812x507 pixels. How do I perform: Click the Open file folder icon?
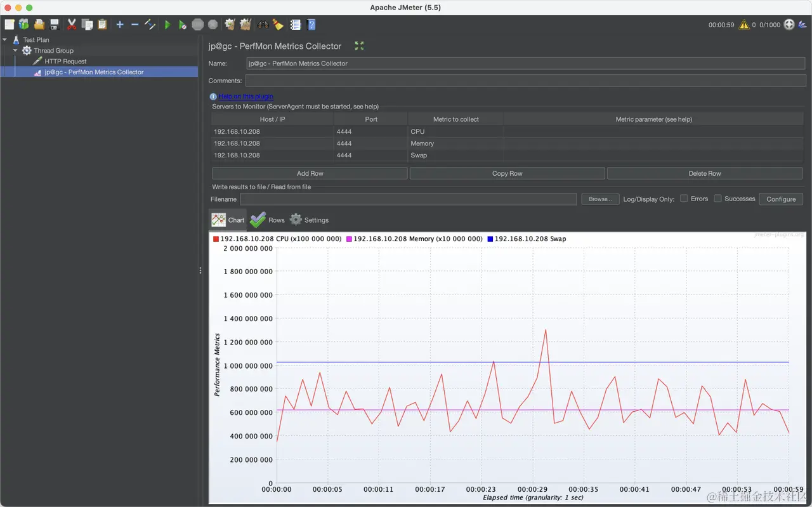[x=39, y=25]
